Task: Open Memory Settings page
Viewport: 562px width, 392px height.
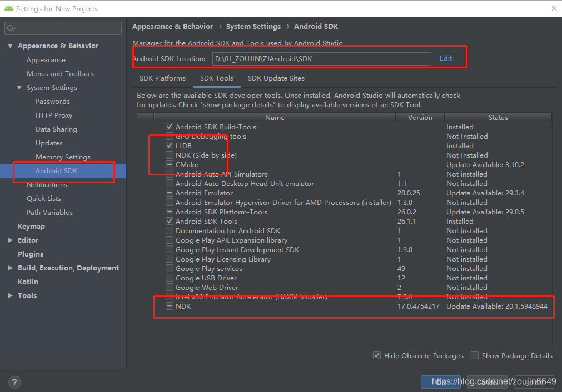Action: pos(63,157)
